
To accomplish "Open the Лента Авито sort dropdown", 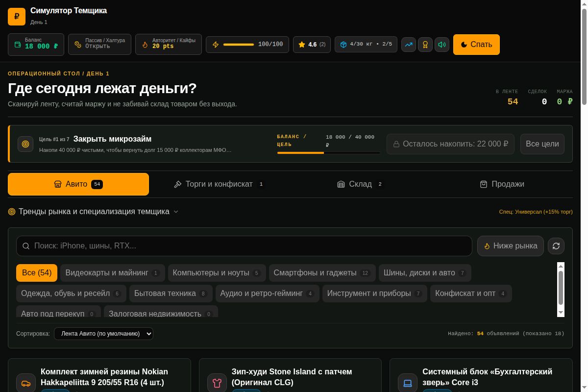I will (103, 334).
